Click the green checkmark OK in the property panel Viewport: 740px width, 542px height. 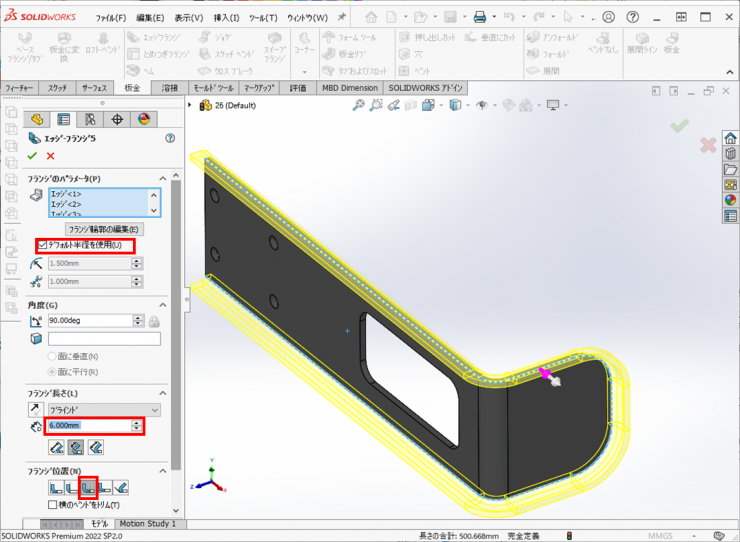click(33, 156)
